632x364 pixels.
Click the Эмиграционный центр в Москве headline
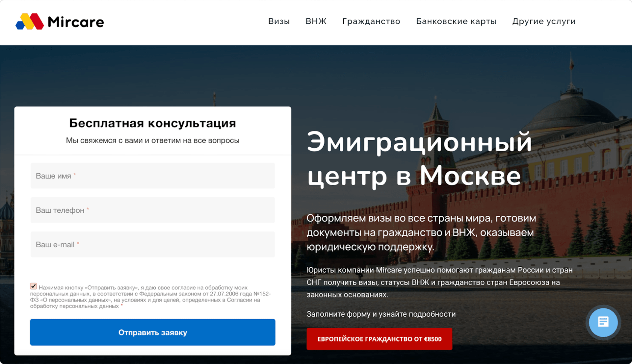click(419, 159)
